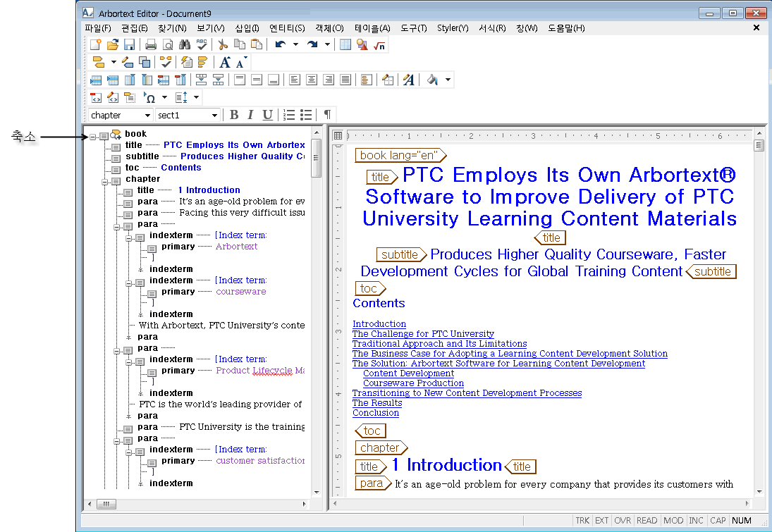Toggle paragraph marks with the pilcrow button
Screen dimensions: 772x532
(327, 115)
